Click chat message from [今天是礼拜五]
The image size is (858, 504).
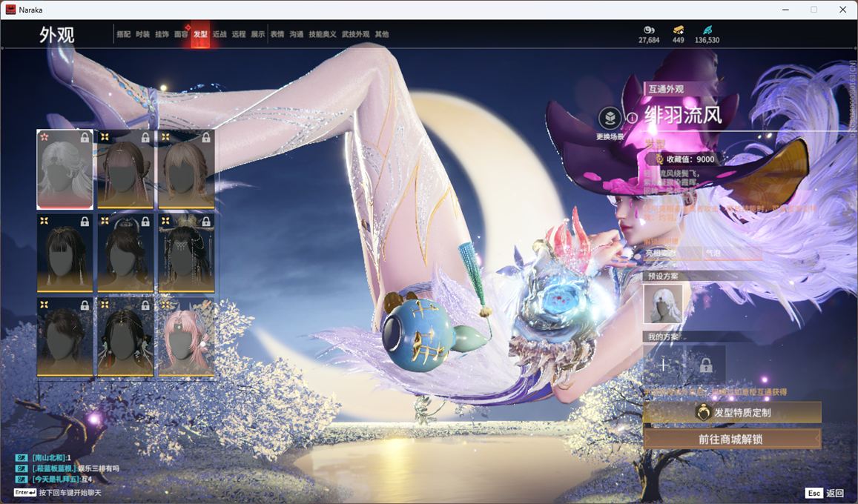(62, 480)
